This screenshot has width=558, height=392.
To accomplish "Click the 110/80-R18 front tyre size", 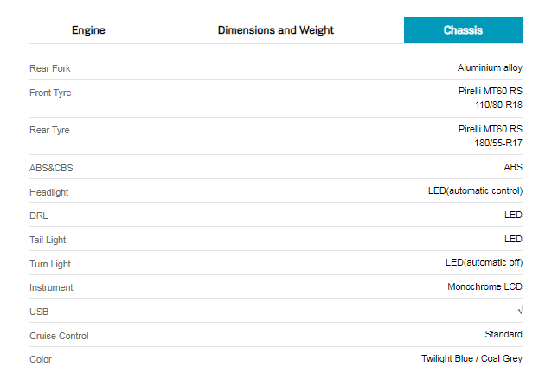I will click(498, 105).
